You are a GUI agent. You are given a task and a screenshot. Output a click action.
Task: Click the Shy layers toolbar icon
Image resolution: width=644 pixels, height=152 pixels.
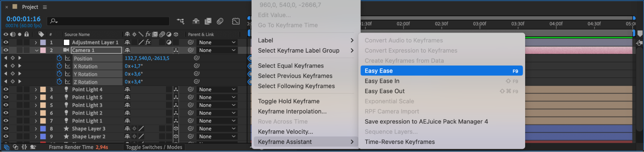click(196, 21)
